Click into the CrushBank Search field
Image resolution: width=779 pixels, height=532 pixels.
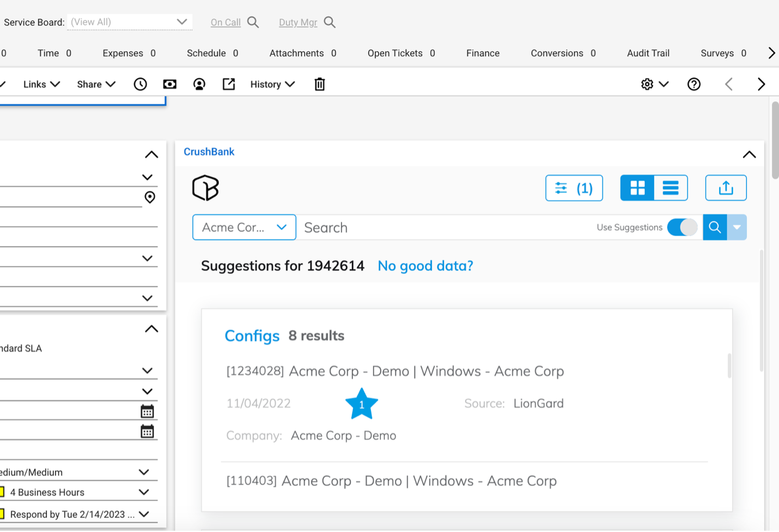click(x=447, y=227)
